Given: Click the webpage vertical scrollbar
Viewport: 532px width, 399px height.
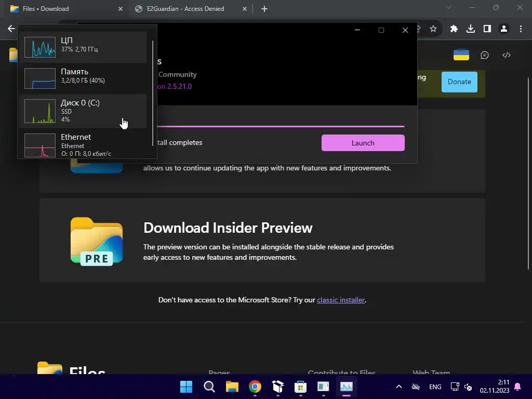Looking at the screenshot, I should pos(528,173).
